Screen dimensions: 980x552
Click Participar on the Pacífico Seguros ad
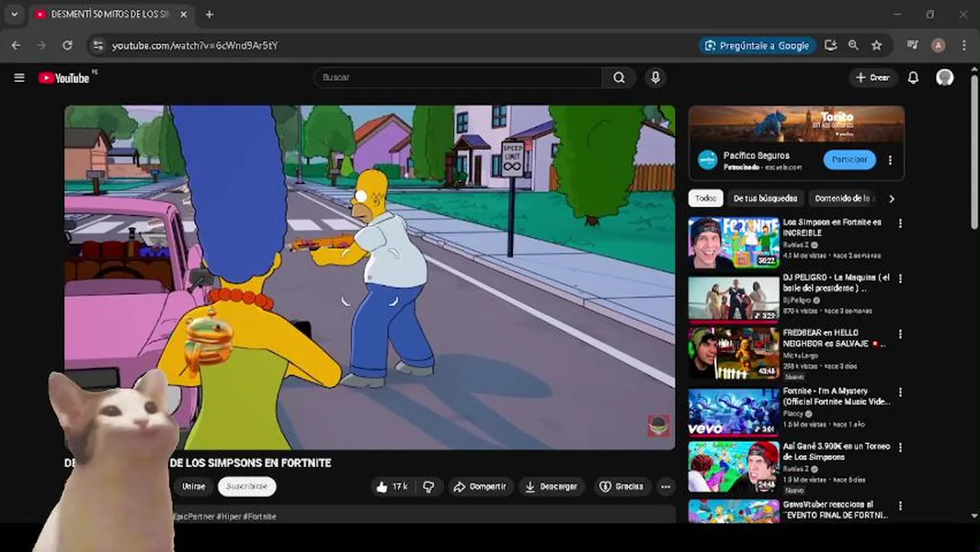click(850, 159)
